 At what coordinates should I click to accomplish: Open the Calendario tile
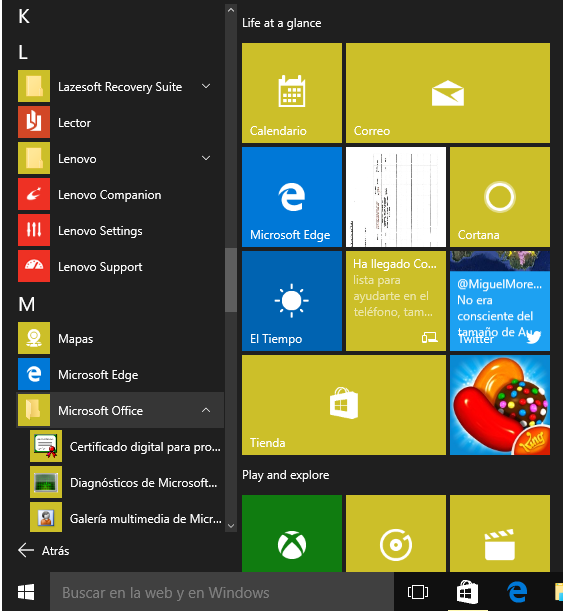coord(292,93)
